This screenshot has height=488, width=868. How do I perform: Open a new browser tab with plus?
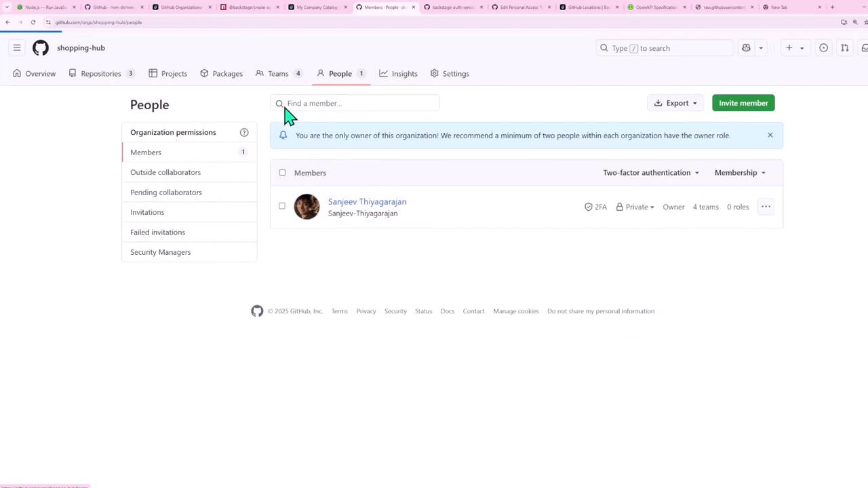[x=832, y=7]
